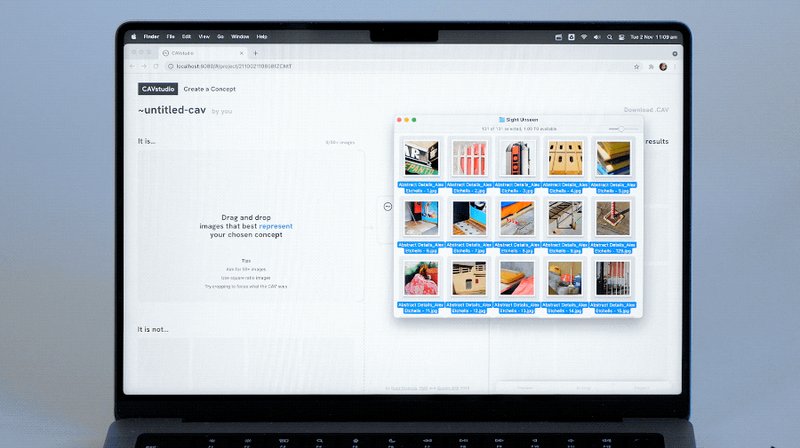Click the circular minus icon beside drop area
800x448 pixels.
(x=388, y=206)
